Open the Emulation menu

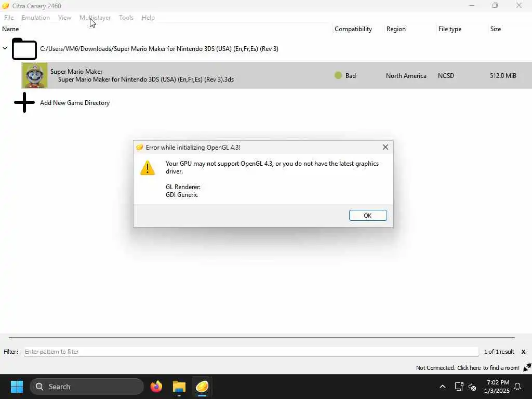pyautogui.click(x=36, y=18)
